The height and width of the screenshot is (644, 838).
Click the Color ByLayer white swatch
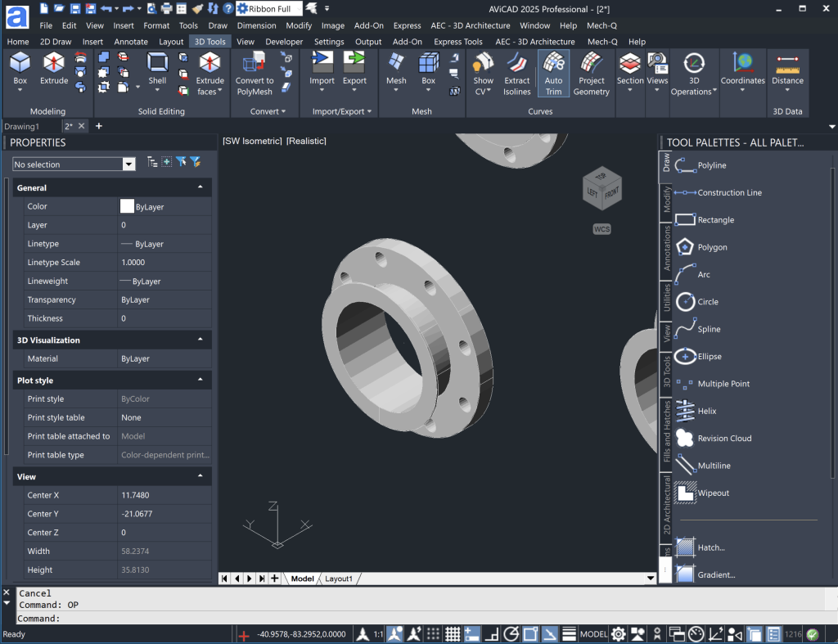coord(127,206)
